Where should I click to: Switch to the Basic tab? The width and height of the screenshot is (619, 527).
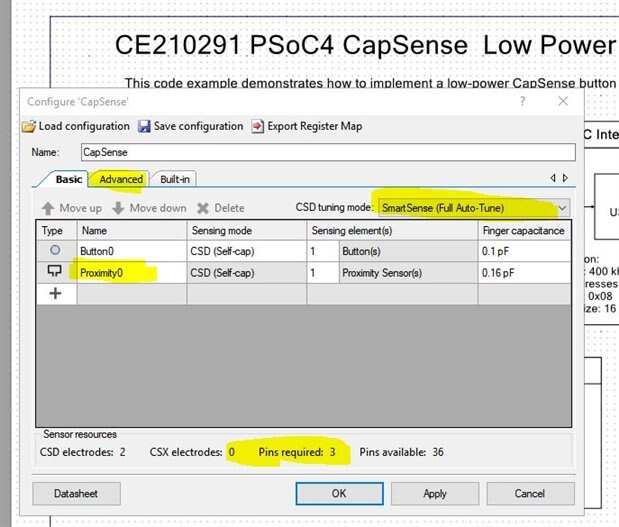(x=69, y=179)
